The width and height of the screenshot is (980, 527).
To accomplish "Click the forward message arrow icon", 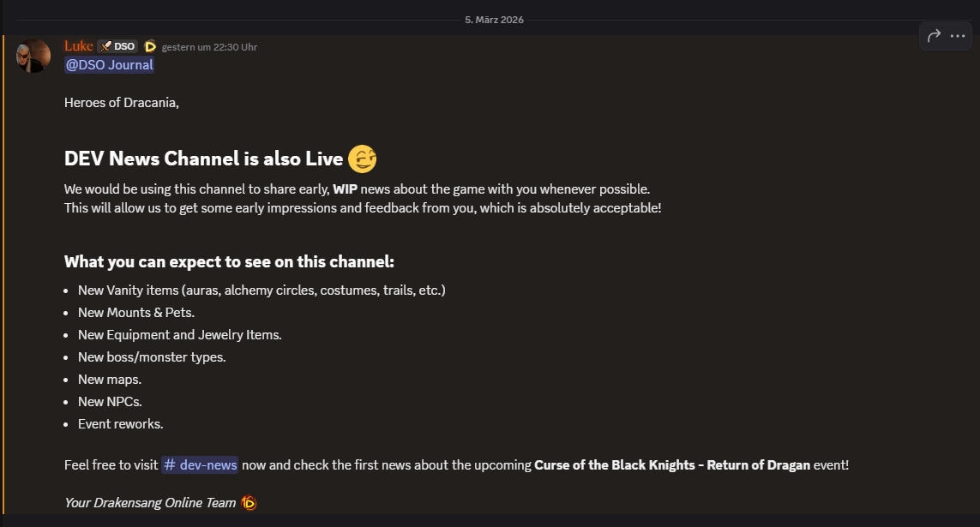I will 935,36.
